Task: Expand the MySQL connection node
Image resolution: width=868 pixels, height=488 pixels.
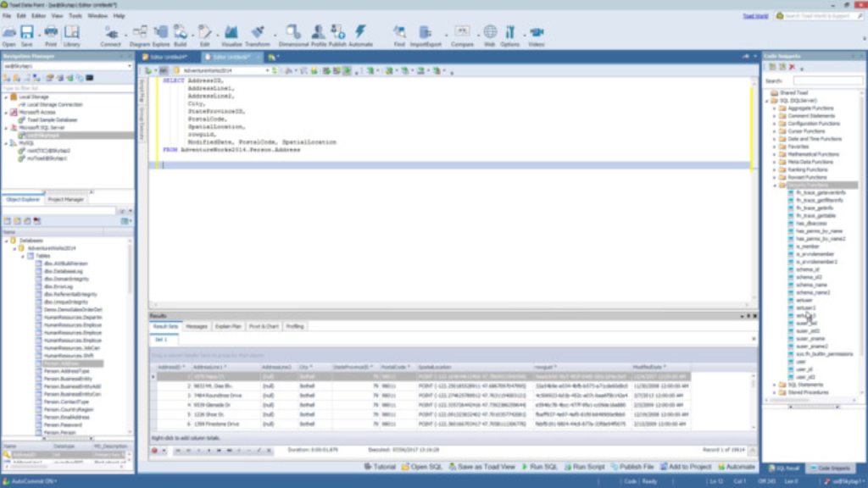Action: point(6,143)
